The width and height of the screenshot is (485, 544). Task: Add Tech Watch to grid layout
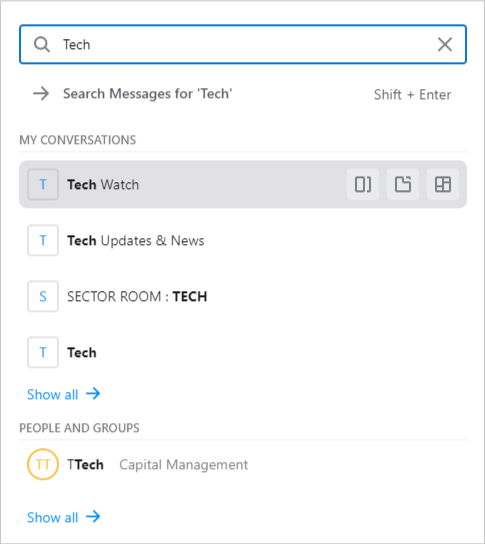pyautogui.click(x=443, y=184)
